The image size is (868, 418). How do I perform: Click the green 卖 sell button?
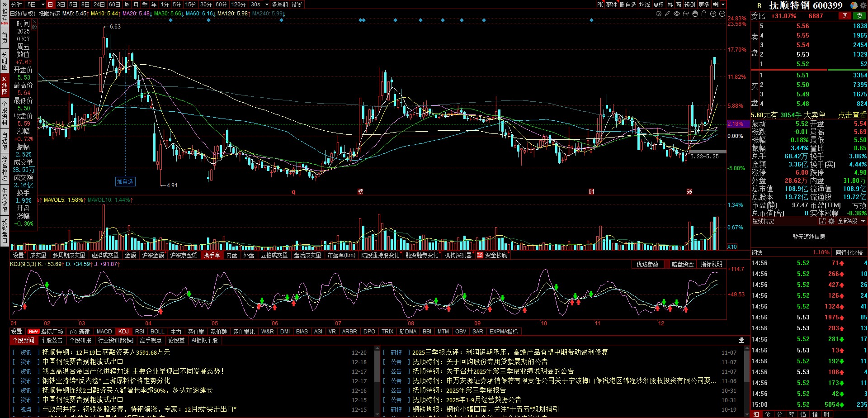[x=859, y=16]
